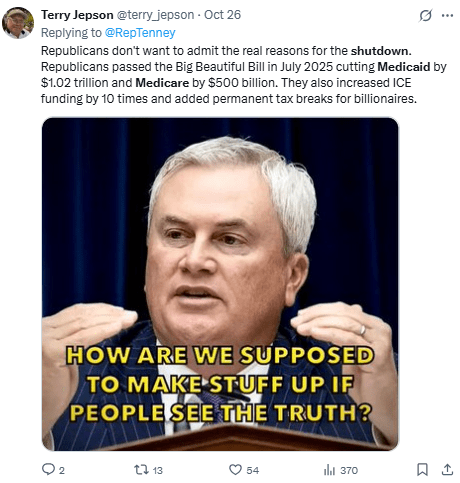Screen dimensions: 460x483
Task: Open the Oct 26 timestamp link
Action: click(222, 15)
